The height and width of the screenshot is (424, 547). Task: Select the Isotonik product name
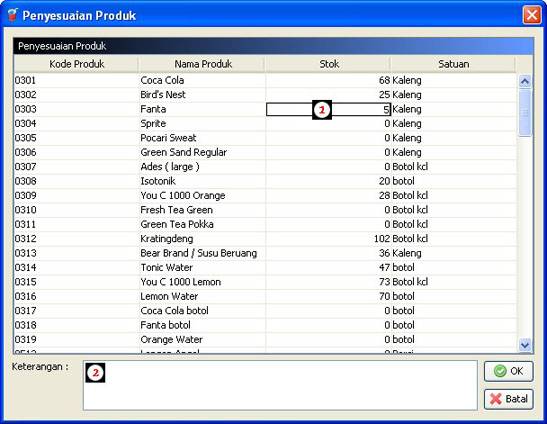coord(158,181)
